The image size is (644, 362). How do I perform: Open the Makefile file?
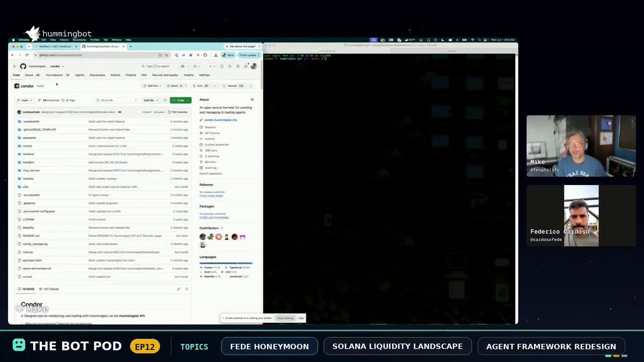[x=28, y=227]
